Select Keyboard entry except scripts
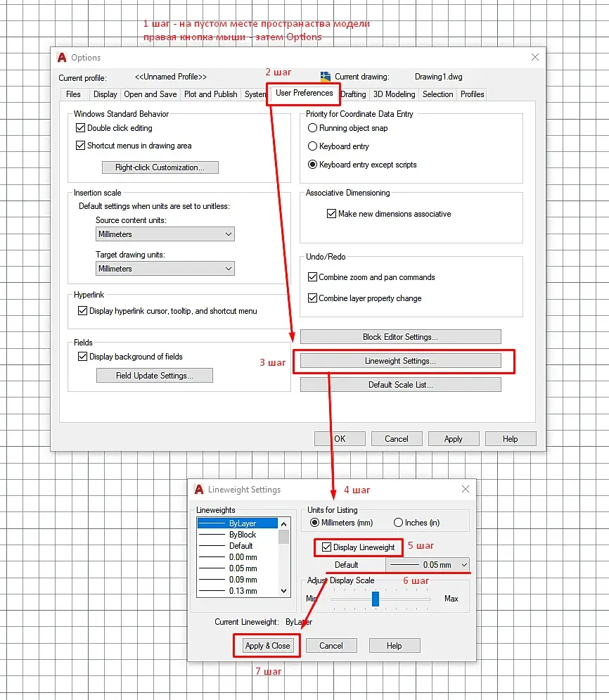 pyautogui.click(x=312, y=165)
